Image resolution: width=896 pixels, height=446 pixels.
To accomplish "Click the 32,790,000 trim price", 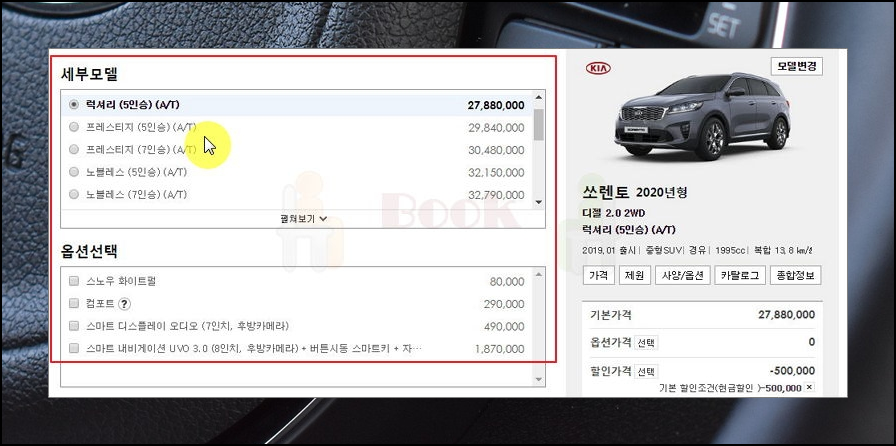I will 496,195.
